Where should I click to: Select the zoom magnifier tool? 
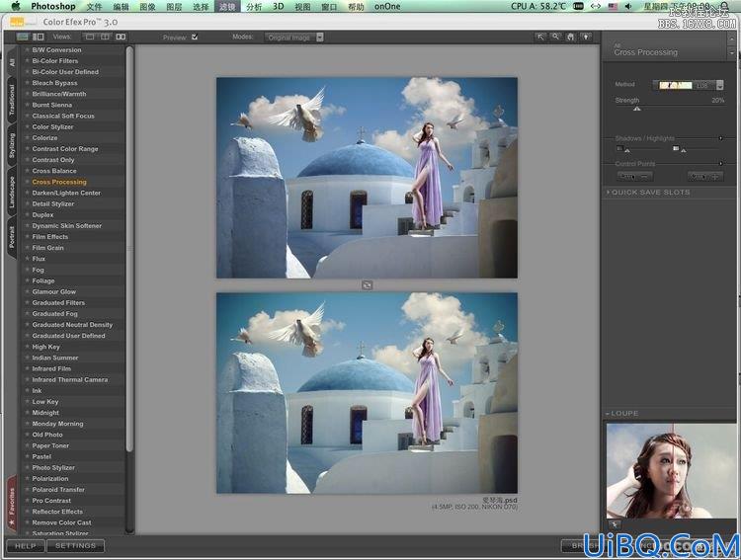pos(555,37)
